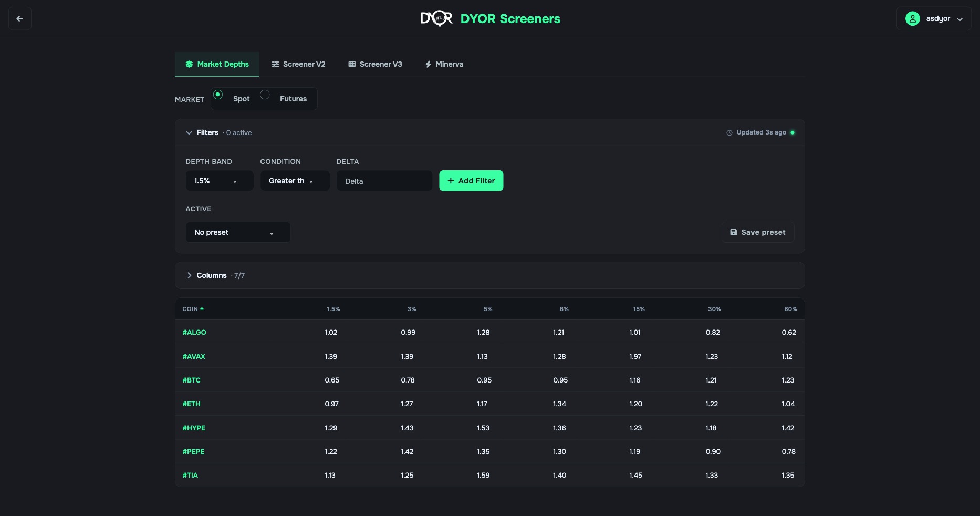Viewport: 980px width, 516px height.
Task: Open the Screener V3 tab
Action: (x=375, y=64)
